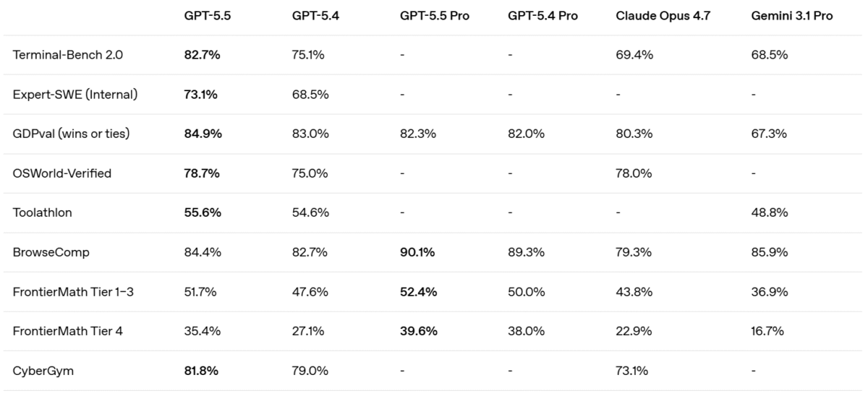868x396 pixels.
Task: Select the GPT-5.5 Pro column header
Action: pos(434,16)
